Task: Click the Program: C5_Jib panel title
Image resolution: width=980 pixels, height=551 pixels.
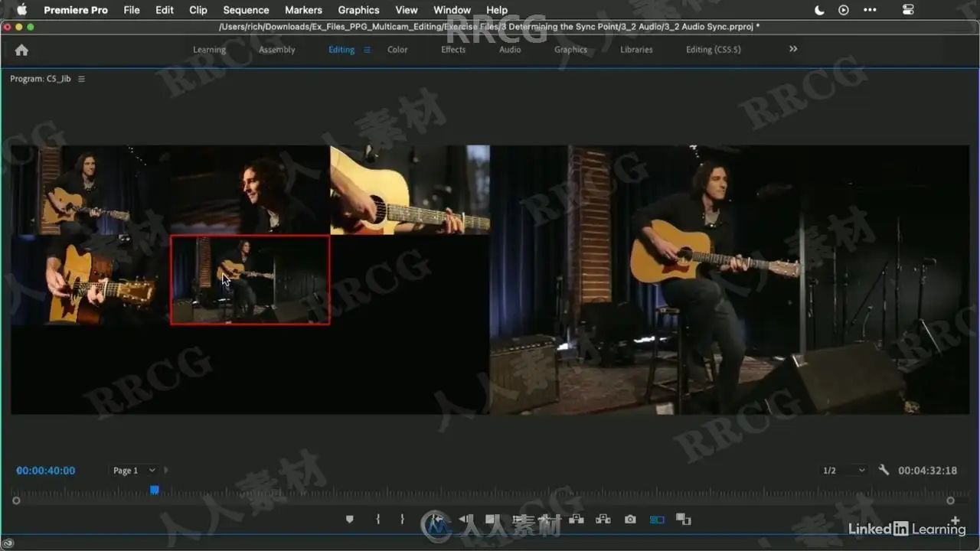Action: [x=41, y=79]
